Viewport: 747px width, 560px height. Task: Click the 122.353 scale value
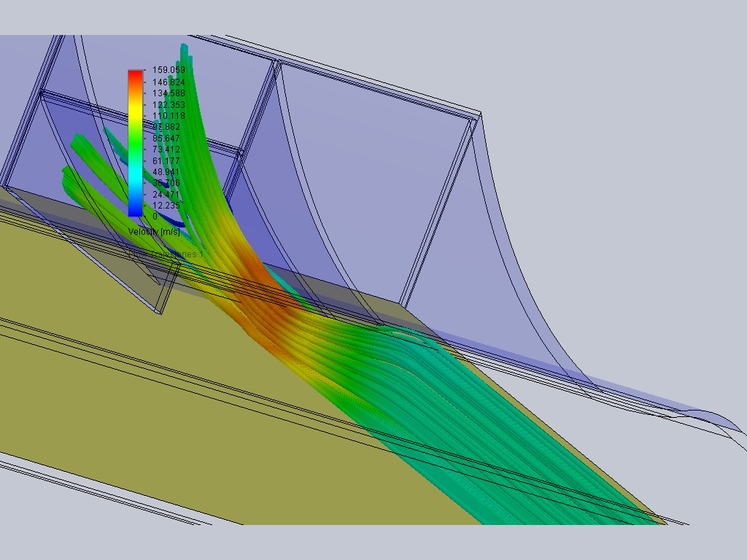coord(168,104)
